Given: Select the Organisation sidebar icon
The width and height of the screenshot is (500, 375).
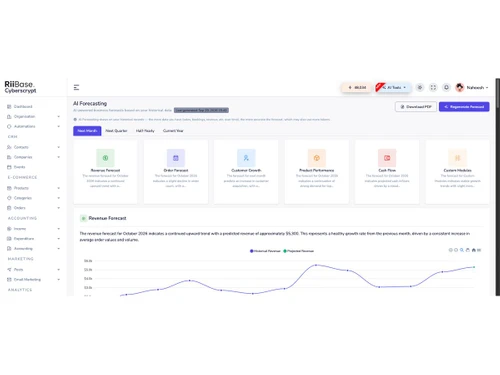Looking at the screenshot, I should [x=9, y=117].
